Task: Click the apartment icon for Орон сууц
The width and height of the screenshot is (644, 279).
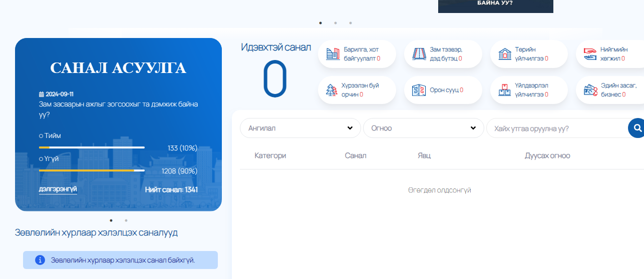Action: pos(419,90)
